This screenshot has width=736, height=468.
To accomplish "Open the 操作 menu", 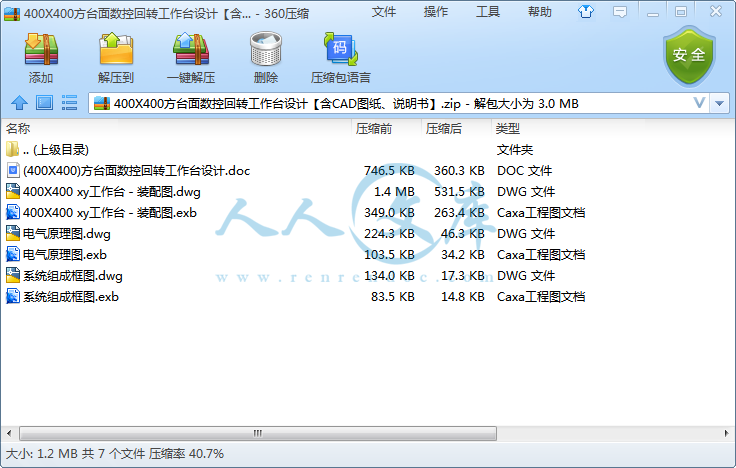I will (x=436, y=12).
